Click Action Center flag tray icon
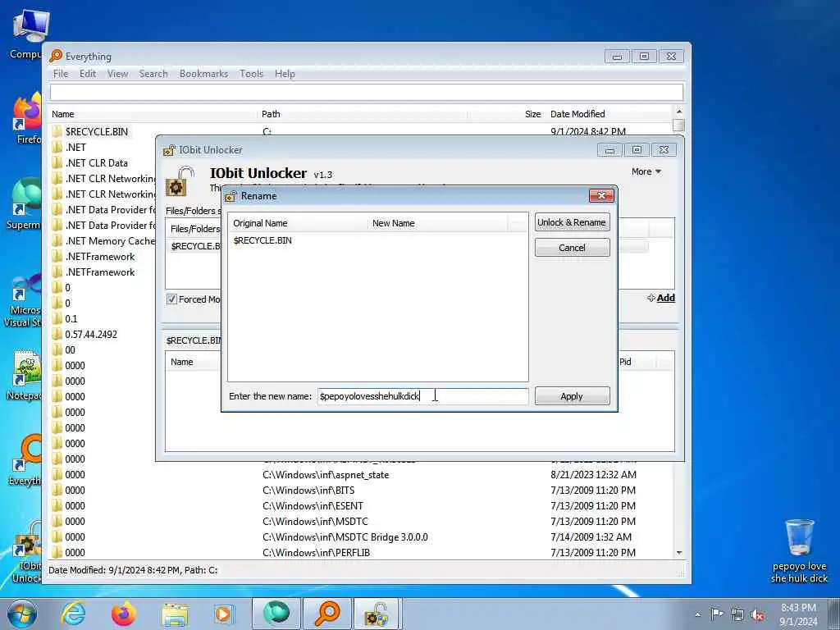 [717, 614]
